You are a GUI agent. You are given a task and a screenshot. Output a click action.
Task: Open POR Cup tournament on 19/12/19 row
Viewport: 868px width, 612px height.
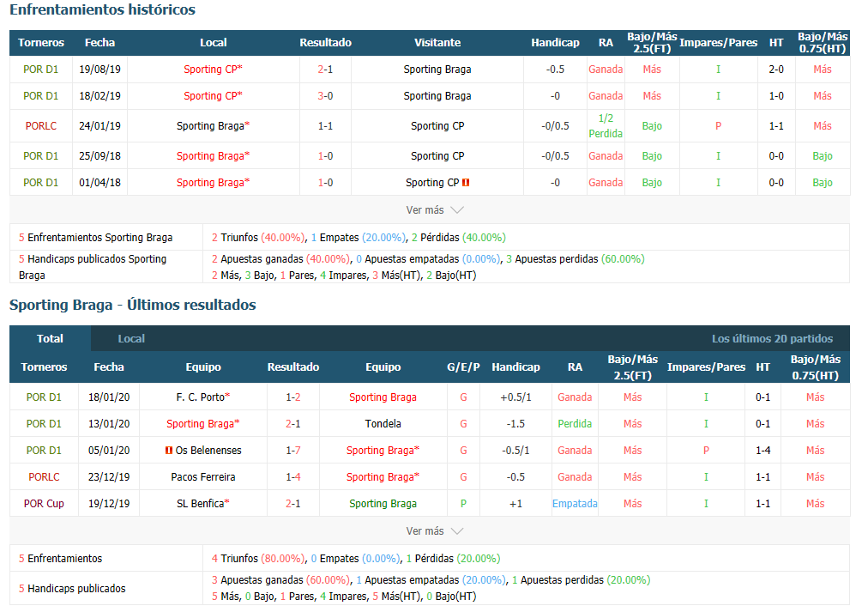pyautogui.click(x=44, y=504)
